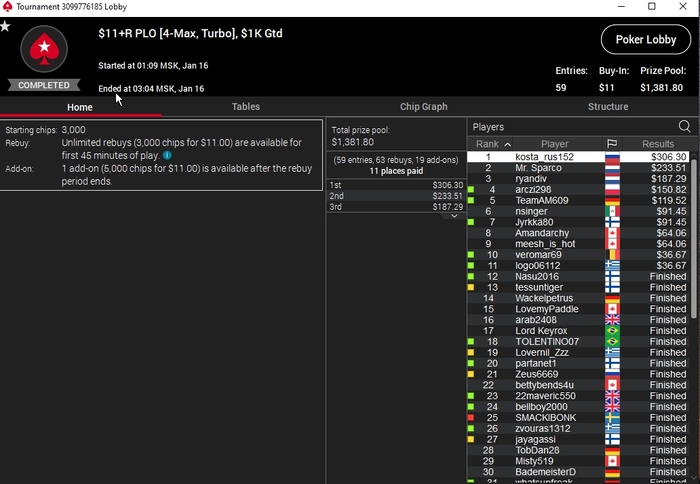Click the red marker beside SMACKIBONK
The width and height of the screenshot is (700, 484).
pos(471,418)
